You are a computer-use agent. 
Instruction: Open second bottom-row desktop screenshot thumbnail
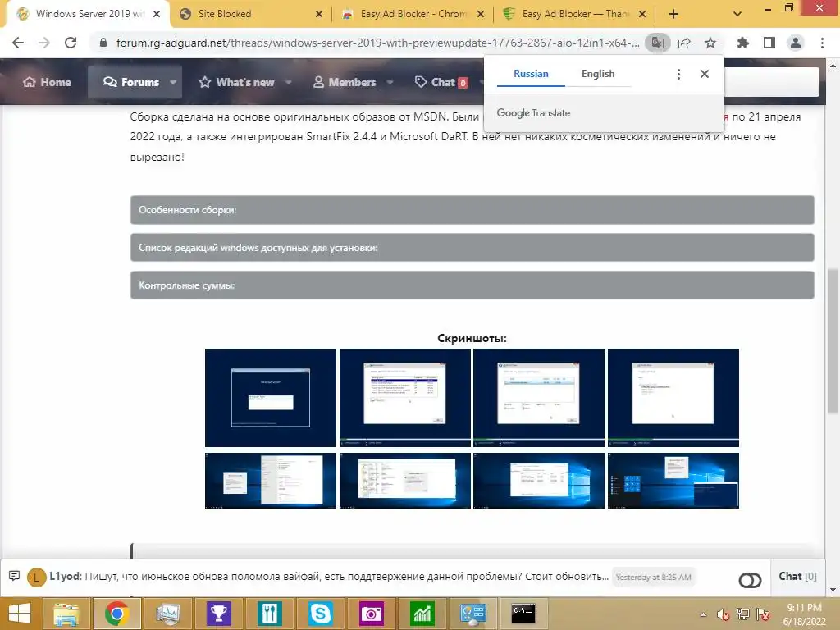coord(405,481)
